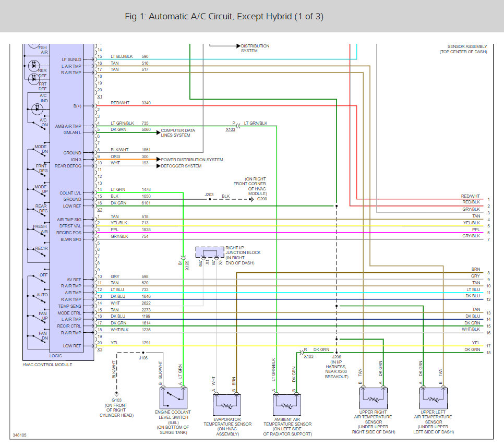Click the G200 ground symbol
Screen dimensions: 504x447
coord(251,199)
